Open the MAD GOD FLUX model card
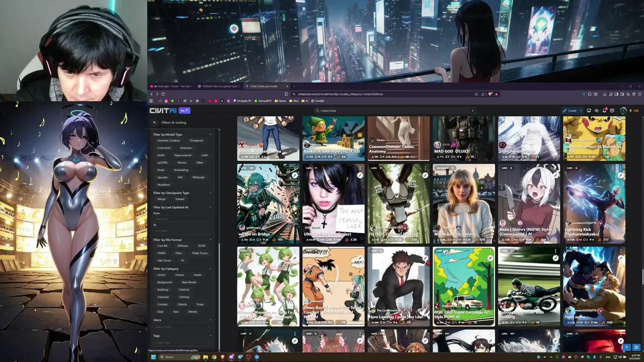The height and width of the screenshot is (362, 644). pos(463,139)
